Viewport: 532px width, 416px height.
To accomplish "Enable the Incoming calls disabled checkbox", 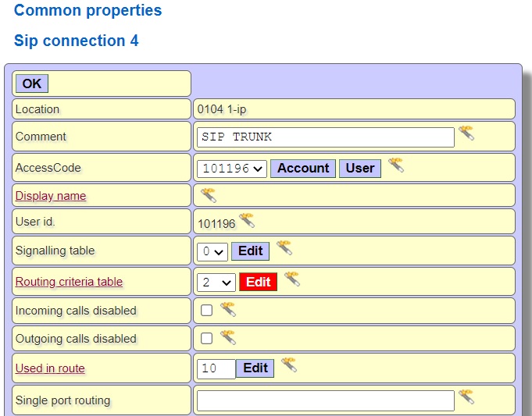I will 207,311.
